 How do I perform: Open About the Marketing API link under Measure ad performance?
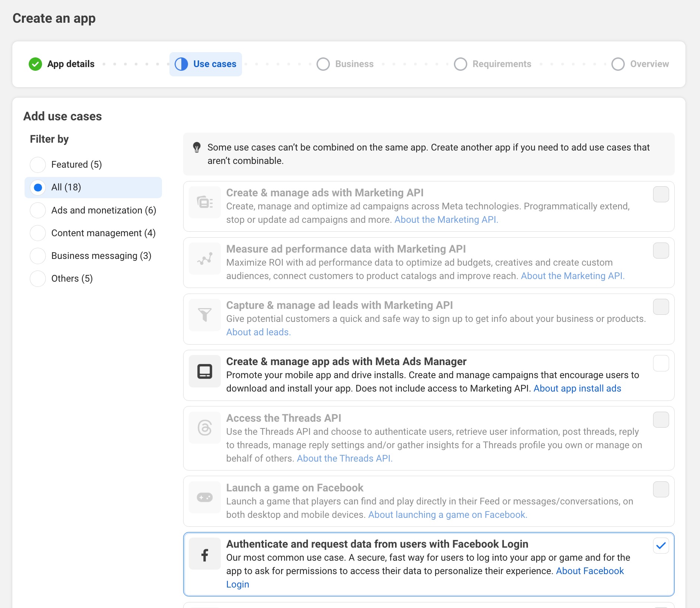[573, 276]
